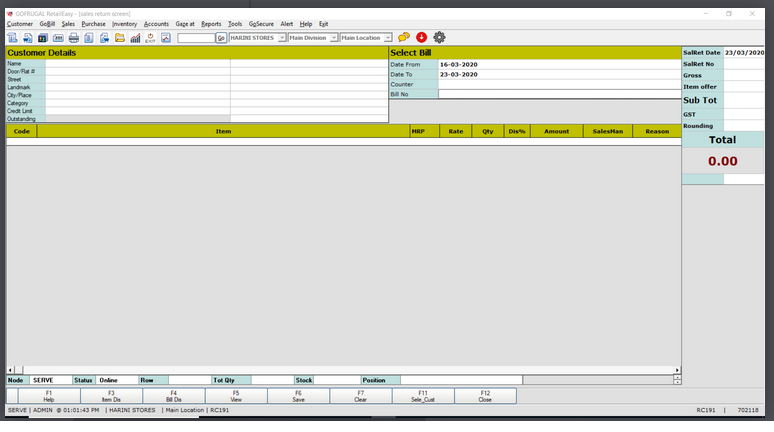Open the GoSecure menu

[x=261, y=23]
